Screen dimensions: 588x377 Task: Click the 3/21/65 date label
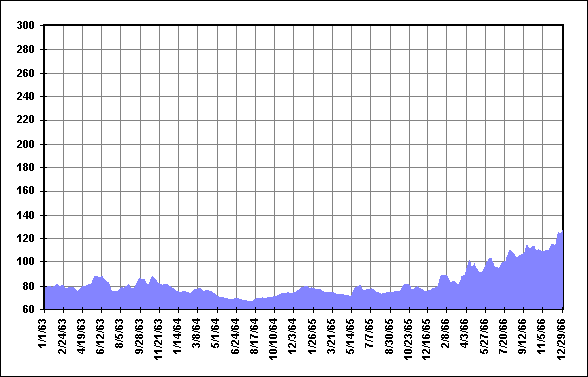(331, 336)
